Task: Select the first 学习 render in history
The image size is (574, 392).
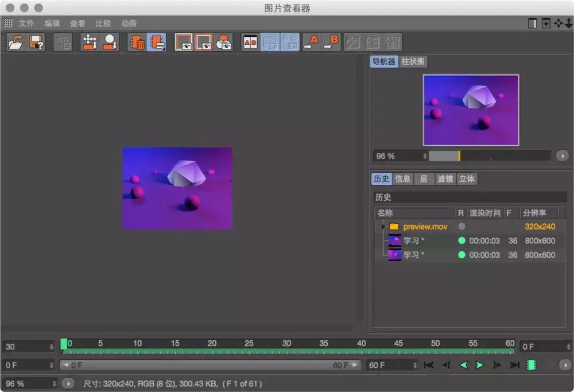Action: (413, 240)
